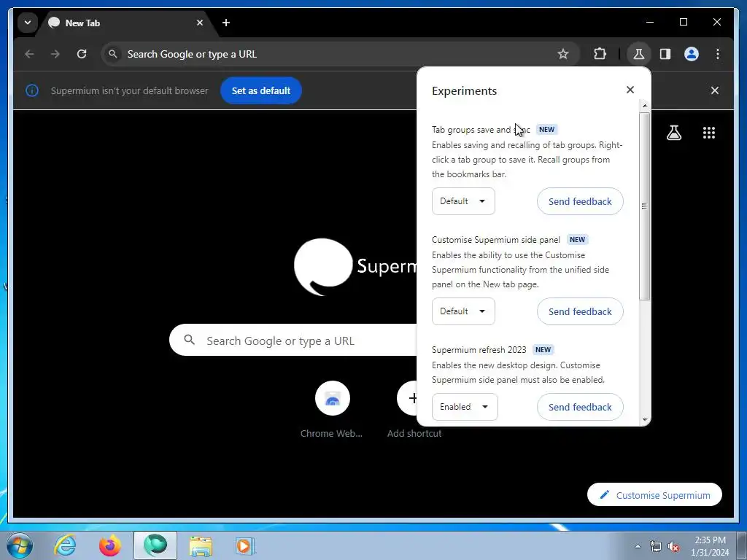Click the Supermium logo
This screenshot has height=560, width=747.
tap(355, 267)
